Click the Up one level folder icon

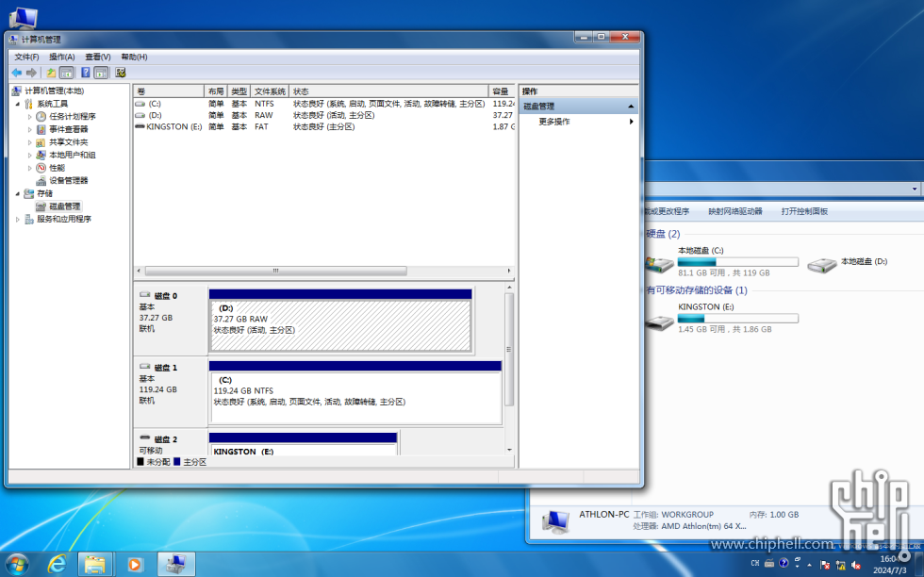click(x=51, y=73)
